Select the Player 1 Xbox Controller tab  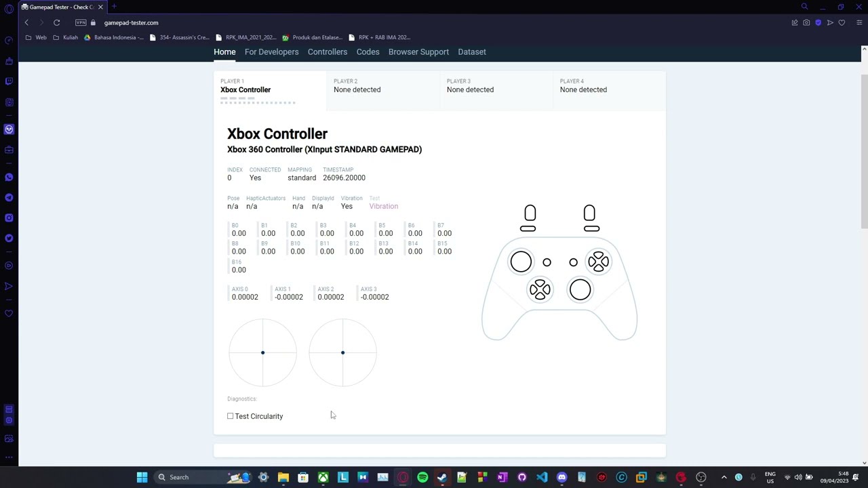click(x=270, y=90)
